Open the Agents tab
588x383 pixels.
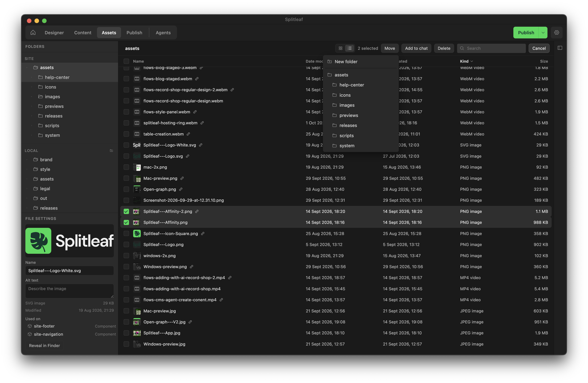click(x=163, y=33)
